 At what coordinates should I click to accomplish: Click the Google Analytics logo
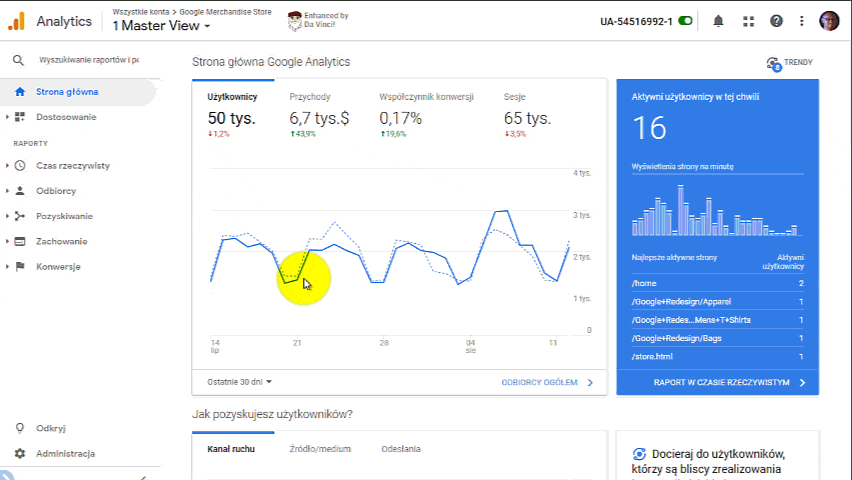coord(16,21)
